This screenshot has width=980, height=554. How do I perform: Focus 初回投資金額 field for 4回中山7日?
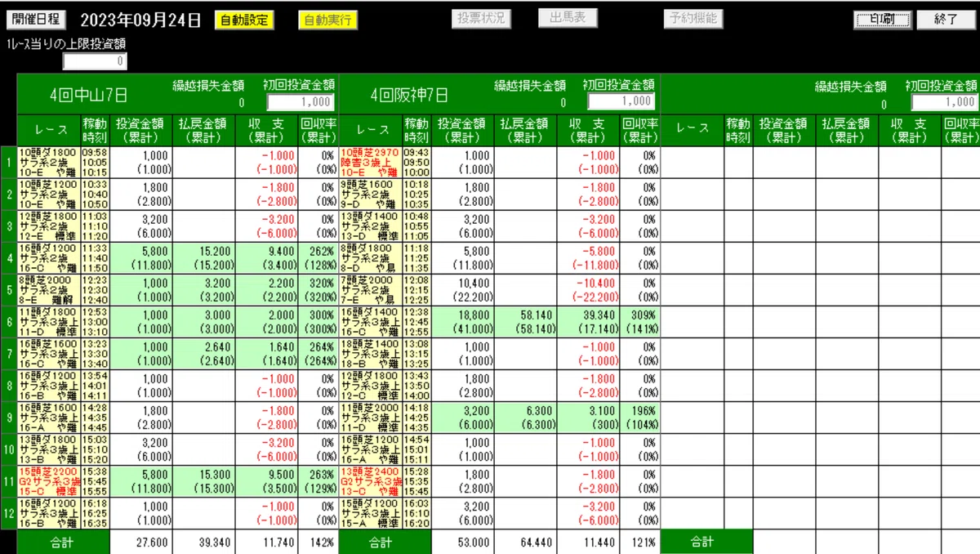pos(301,102)
